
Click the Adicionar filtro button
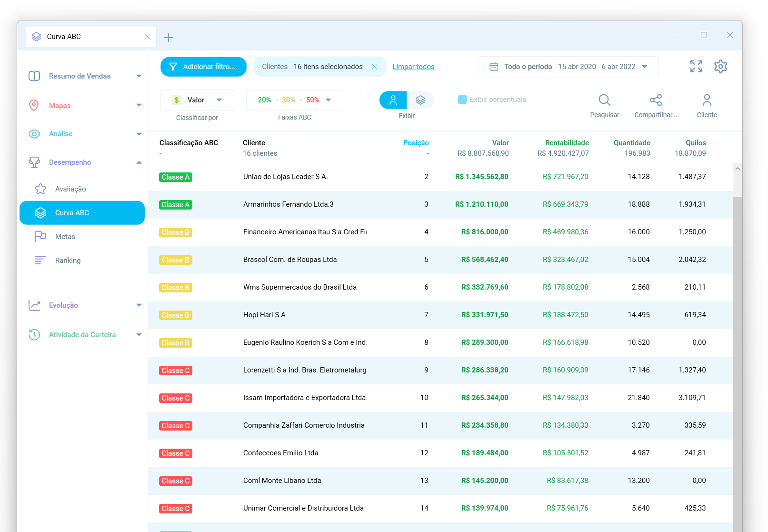pyautogui.click(x=203, y=67)
